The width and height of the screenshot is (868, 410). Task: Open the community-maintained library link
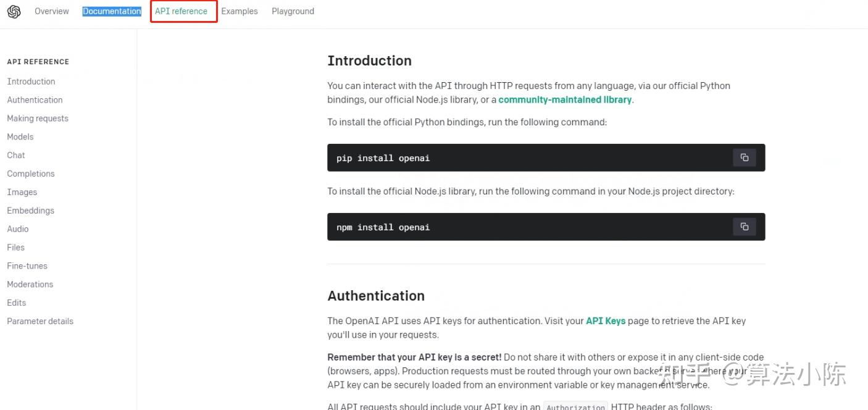pyautogui.click(x=565, y=99)
